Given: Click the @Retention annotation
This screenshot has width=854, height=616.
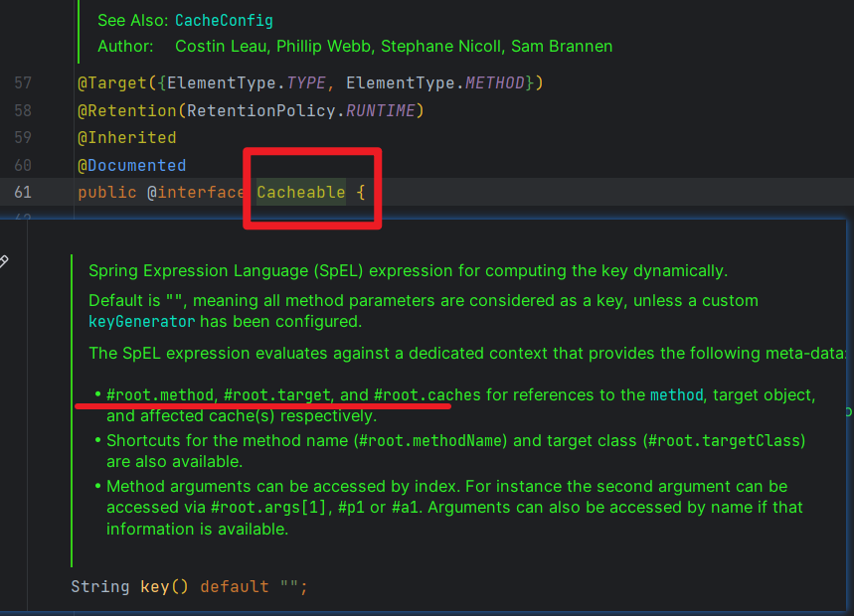Looking at the screenshot, I should tap(121, 110).
